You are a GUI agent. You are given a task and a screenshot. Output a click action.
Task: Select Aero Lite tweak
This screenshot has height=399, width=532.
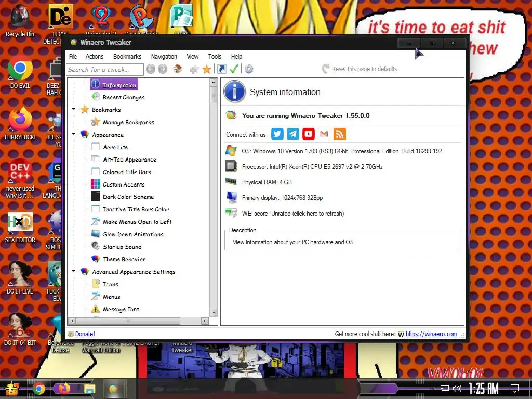(x=115, y=147)
